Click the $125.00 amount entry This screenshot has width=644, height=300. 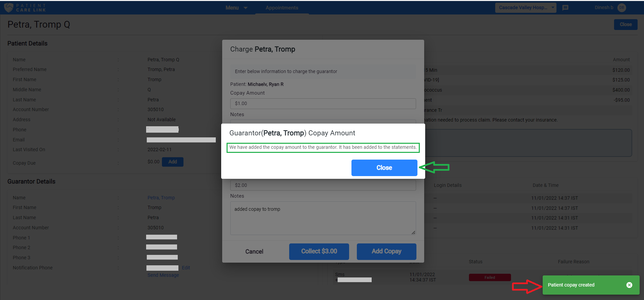pos(621,80)
